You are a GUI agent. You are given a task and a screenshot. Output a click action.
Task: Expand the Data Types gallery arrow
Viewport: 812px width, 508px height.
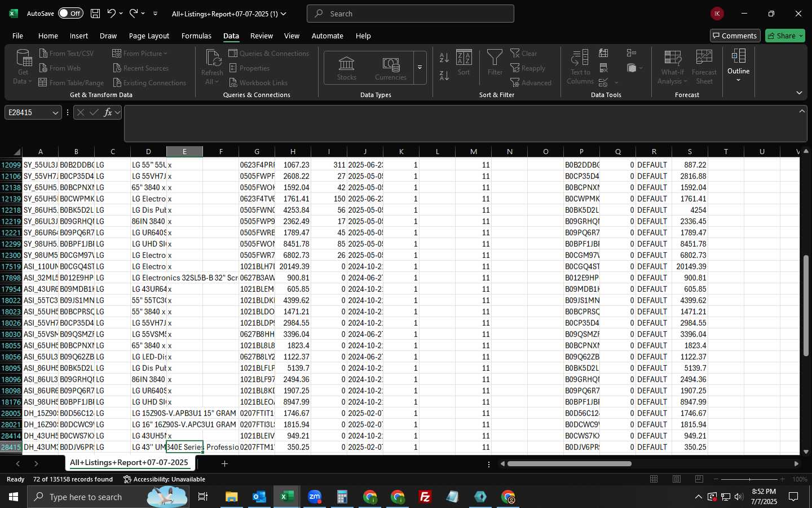[x=420, y=68]
